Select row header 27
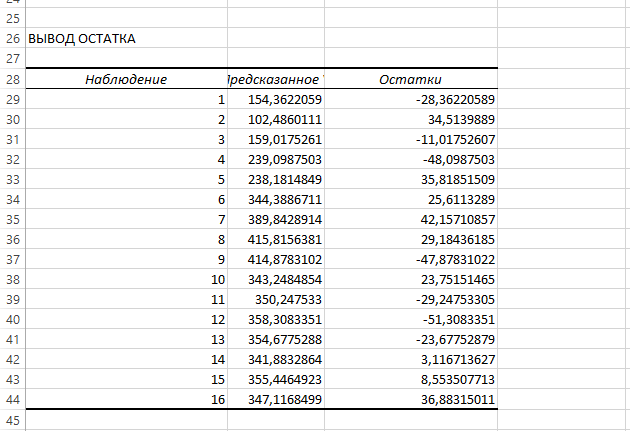The width and height of the screenshot is (630, 431). 12,58
